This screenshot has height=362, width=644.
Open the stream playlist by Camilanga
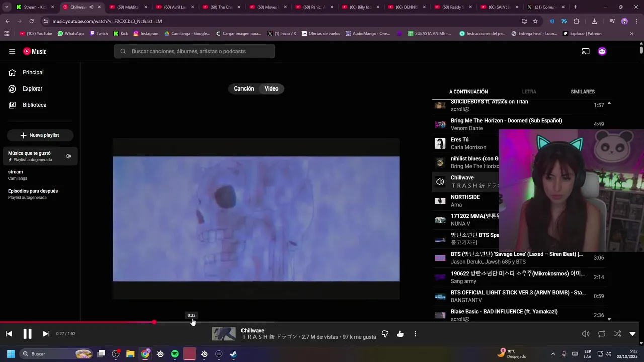click(40, 175)
